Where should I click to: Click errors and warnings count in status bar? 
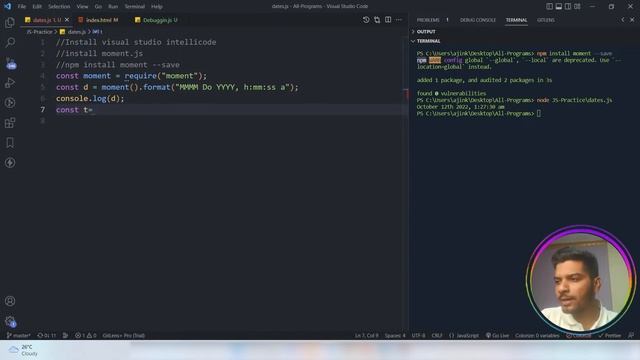(x=86, y=335)
